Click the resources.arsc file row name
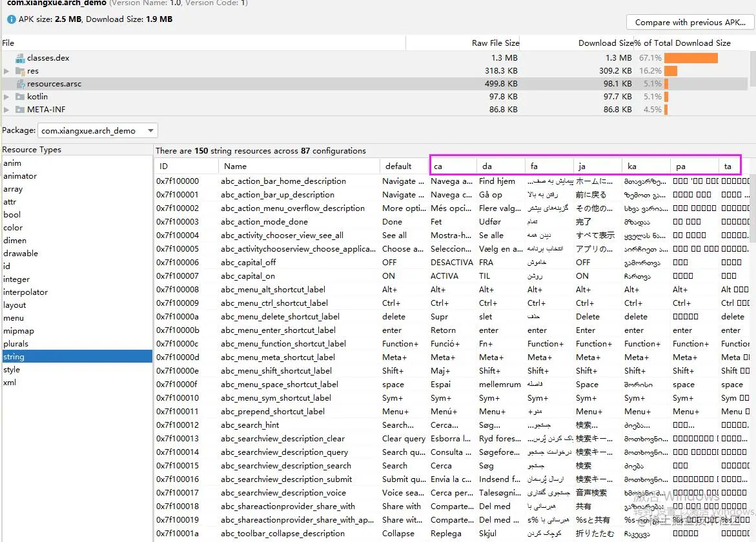756x542 pixels. pyautogui.click(x=54, y=84)
